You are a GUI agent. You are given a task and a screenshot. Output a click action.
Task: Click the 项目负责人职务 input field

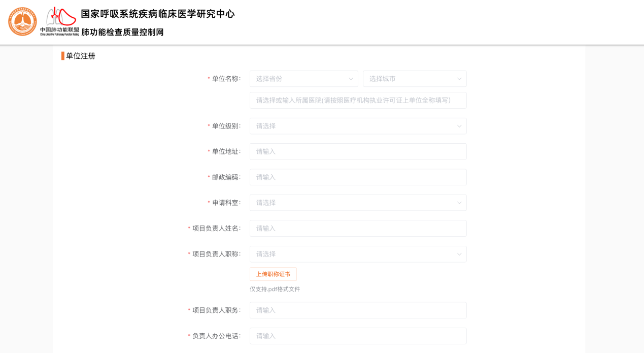358,310
